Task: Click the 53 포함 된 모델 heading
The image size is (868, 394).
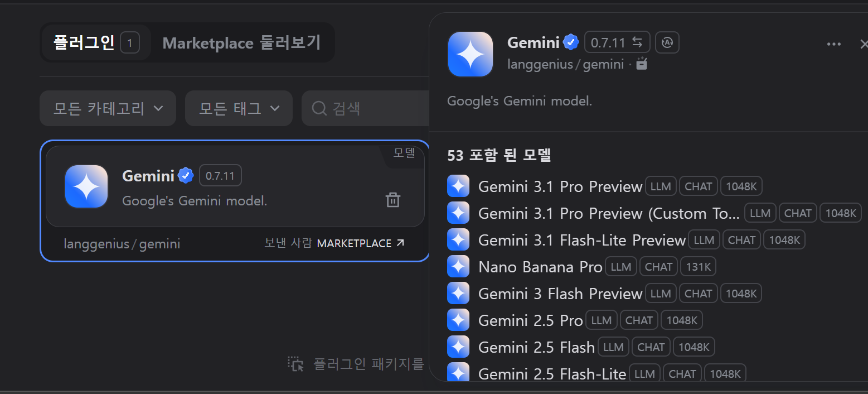Action: coord(499,155)
